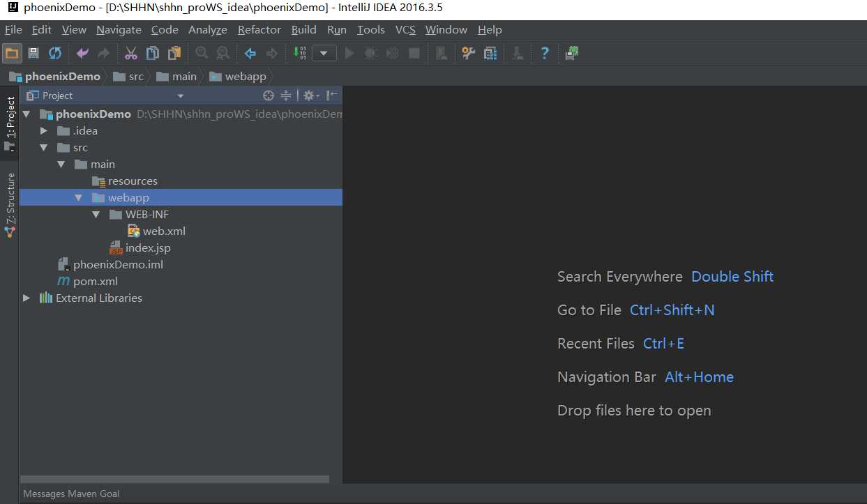Click the Debug bug icon
Screen dimensions: 867x504
tap(371, 53)
